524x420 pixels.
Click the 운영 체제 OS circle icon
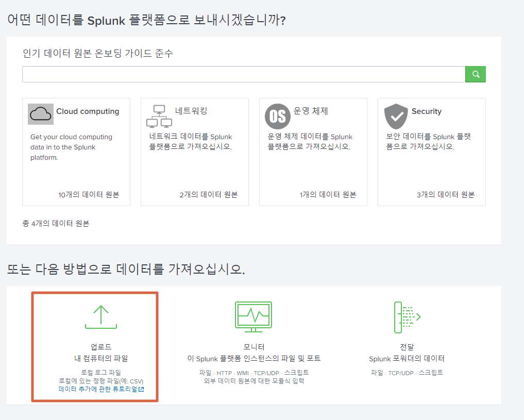pos(277,116)
